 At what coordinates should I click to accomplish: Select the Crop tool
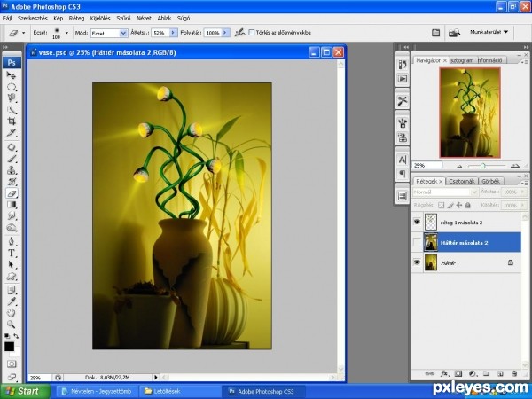pos(12,121)
